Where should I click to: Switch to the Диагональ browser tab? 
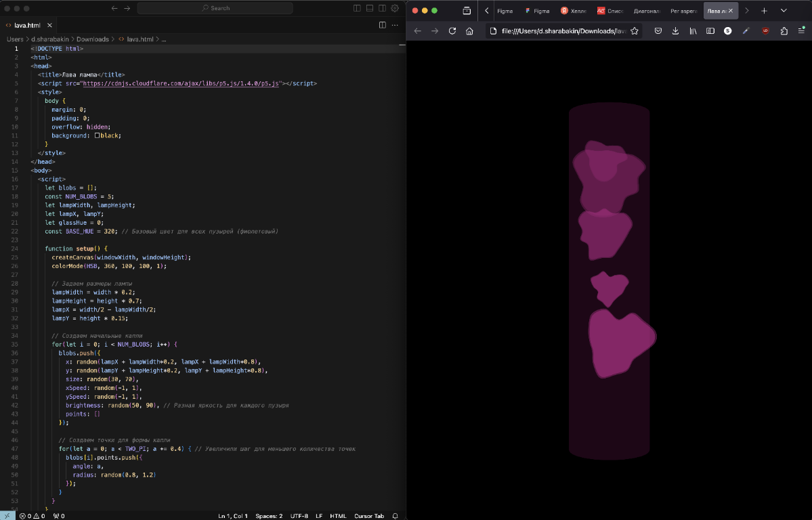647,11
